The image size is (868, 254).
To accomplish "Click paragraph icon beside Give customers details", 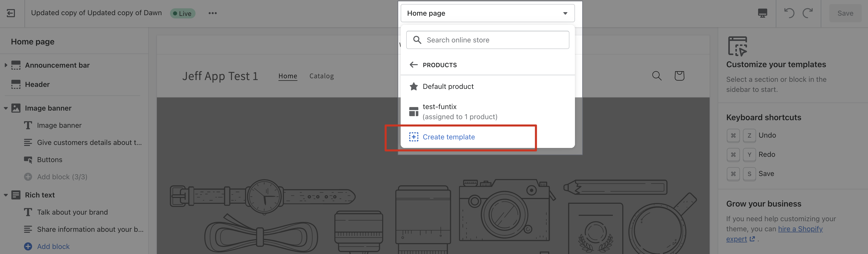I will pos(28,142).
